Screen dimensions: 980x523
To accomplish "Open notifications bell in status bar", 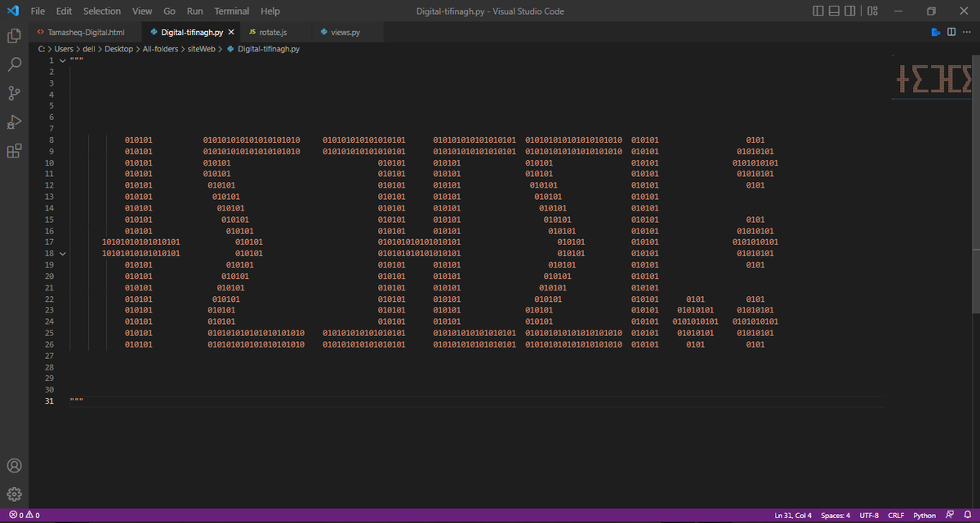I will point(966,516).
